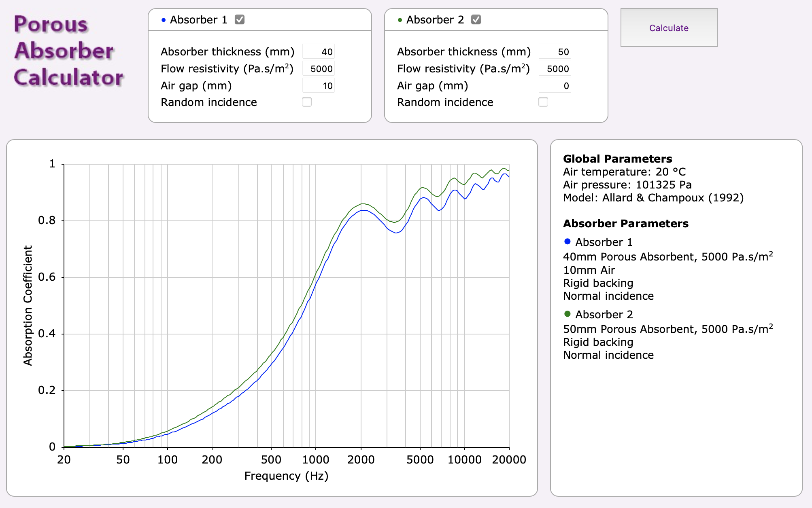This screenshot has height=508, width=812.
Task: Select Absorber 1 air gap field
Action: (319, 86)
